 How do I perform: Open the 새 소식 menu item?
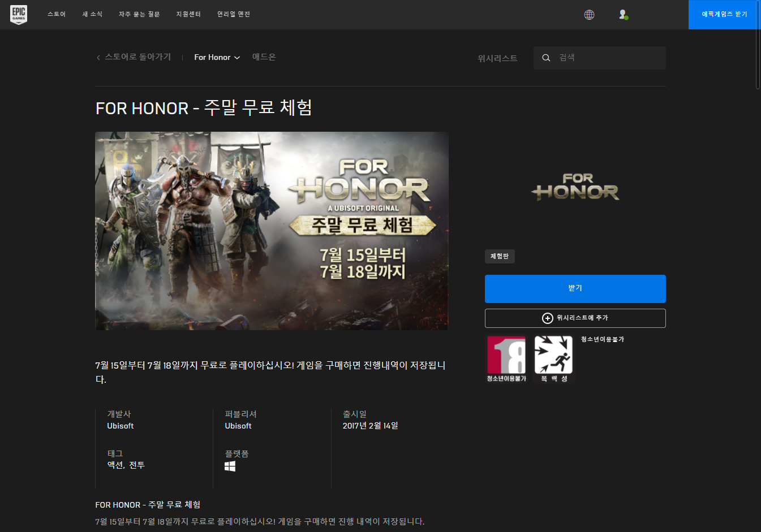click(93, 15)
